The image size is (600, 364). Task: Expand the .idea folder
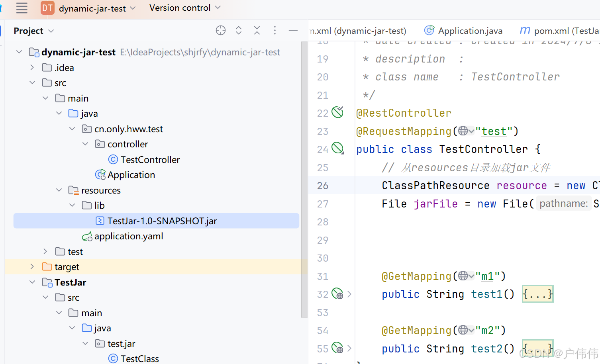32,68
